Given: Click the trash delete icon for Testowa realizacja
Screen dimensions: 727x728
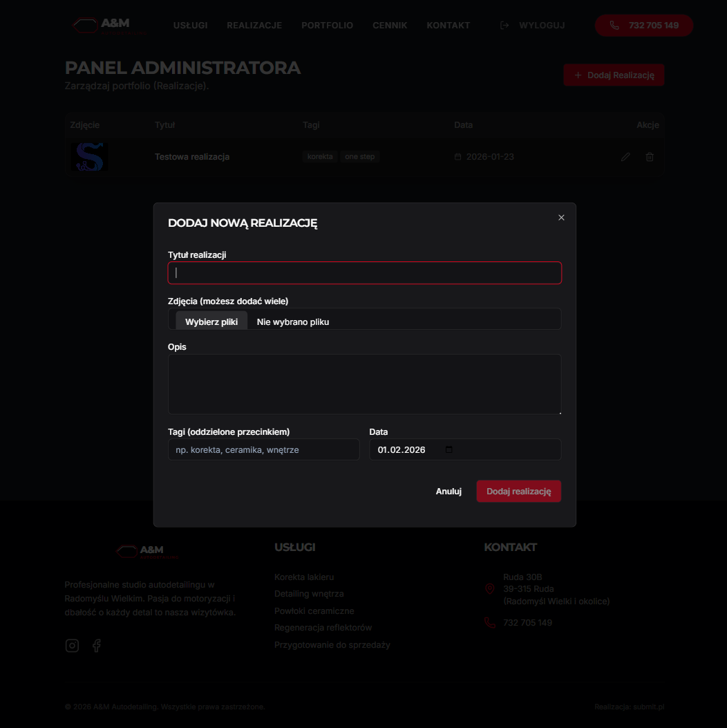Looking at the screenshot, I should pyautogui.click(x=650, y=157).
